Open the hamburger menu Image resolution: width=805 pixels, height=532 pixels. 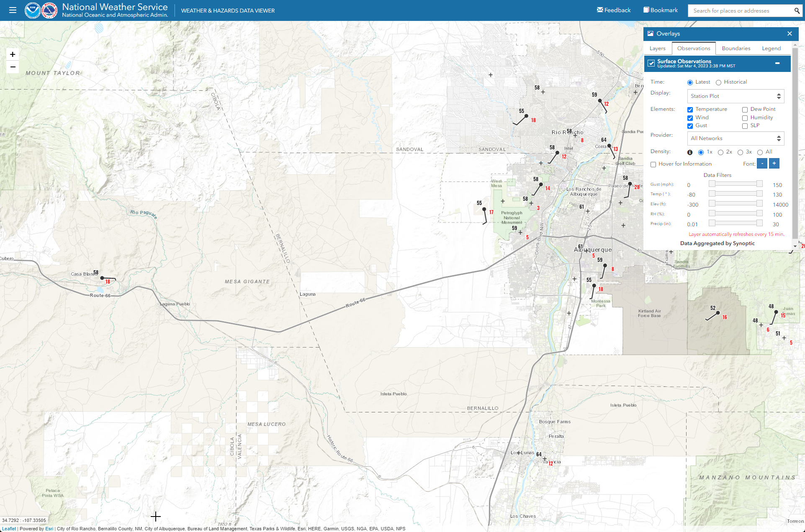tap(13, 10)
